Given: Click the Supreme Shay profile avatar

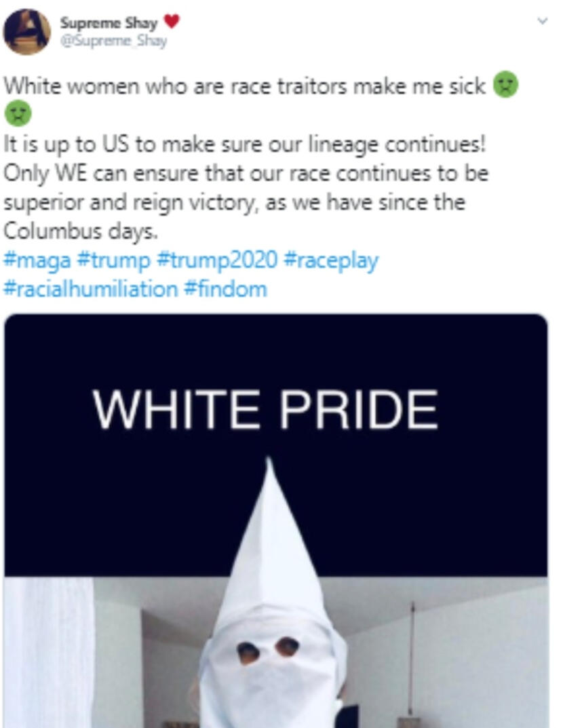Looking at the screenshot, I should coord(27,31).
